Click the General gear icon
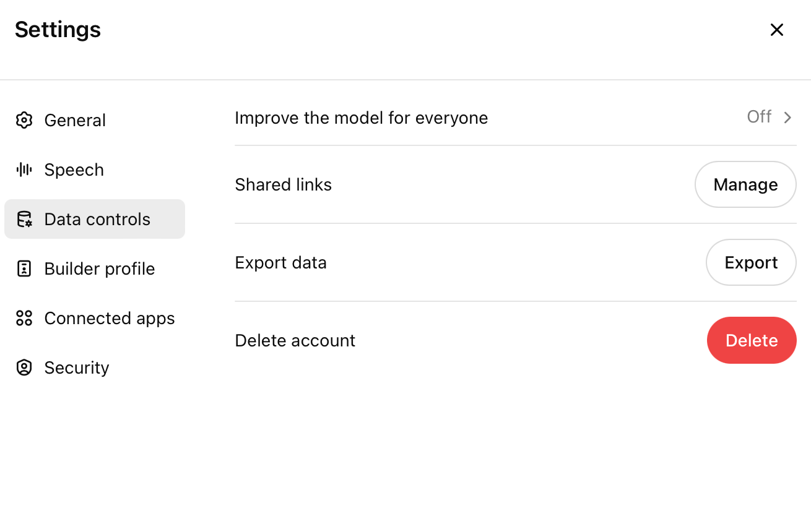The height and width of the screenshot is (532, 811). click(x=24, y=120)
